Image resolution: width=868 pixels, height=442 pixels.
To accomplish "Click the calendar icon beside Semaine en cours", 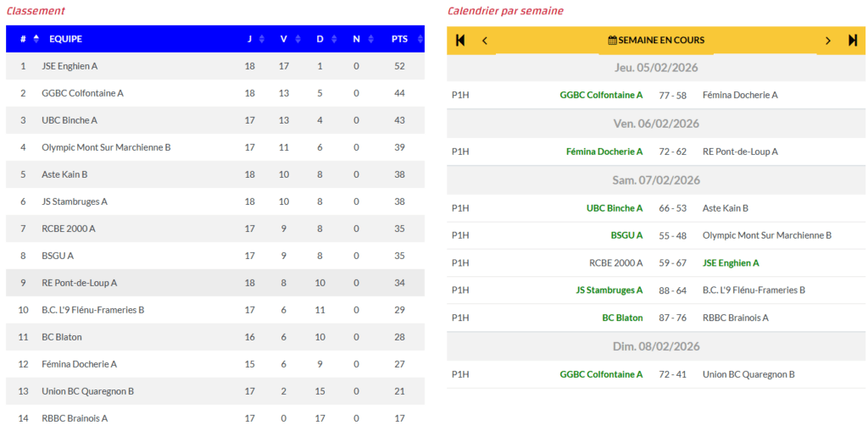I will coord(613,40).
